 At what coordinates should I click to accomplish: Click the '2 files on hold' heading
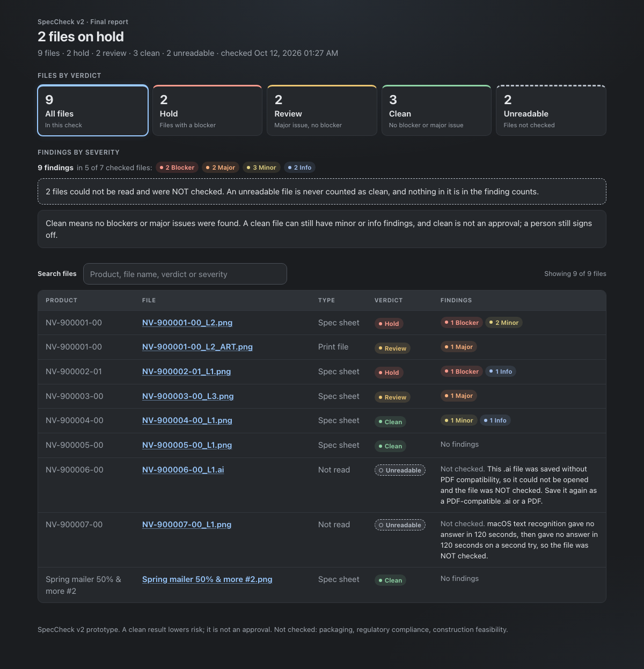coord(80,37)
